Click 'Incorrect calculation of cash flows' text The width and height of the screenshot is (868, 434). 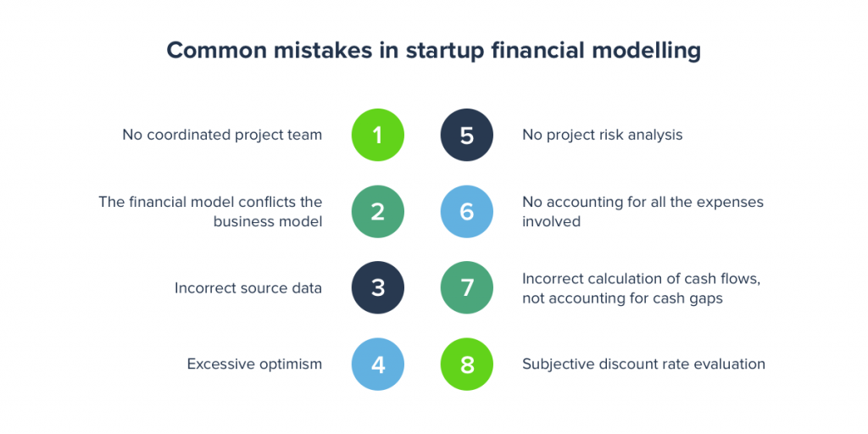tap(641, 279)
